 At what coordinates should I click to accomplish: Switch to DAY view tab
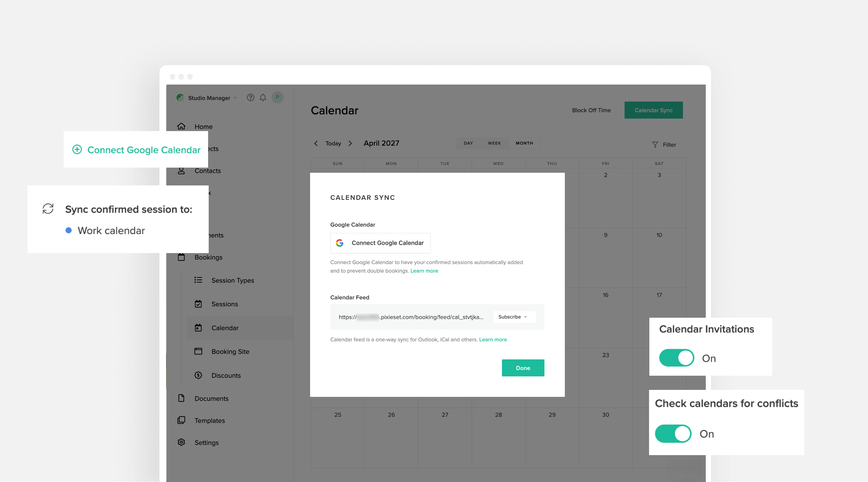pos(468,143)
